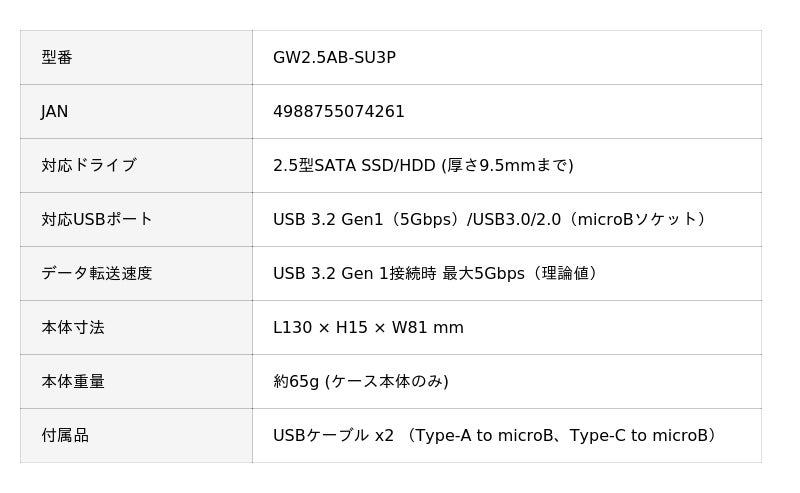800x493 pixels.
Task: Click the L130 × H15 × W81 mm value
Action: [x=368, y=328]
